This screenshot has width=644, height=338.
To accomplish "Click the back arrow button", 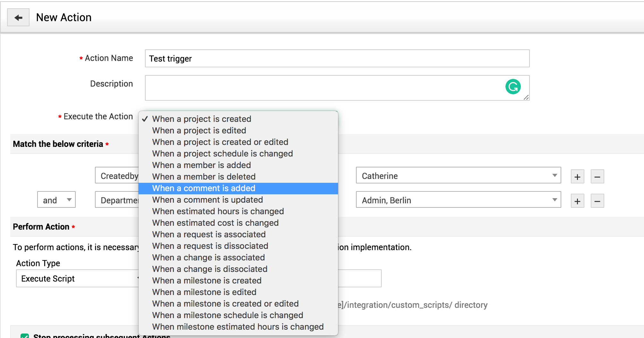I will coord(18,18).
